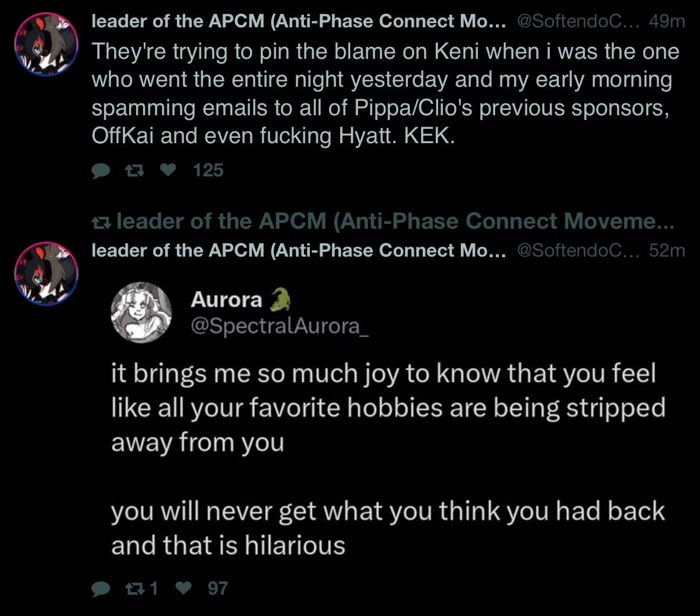Open the author display name on the 49m tweet

click(x=299, y=22)
